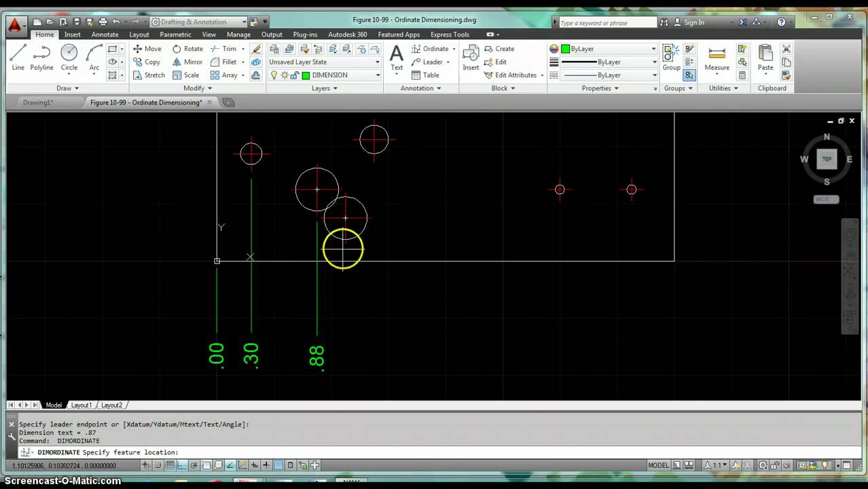Image resolution: width=868 pixels, height=489 pixels.
Task: Click the Insert block tool
Action: pos(471,57)
